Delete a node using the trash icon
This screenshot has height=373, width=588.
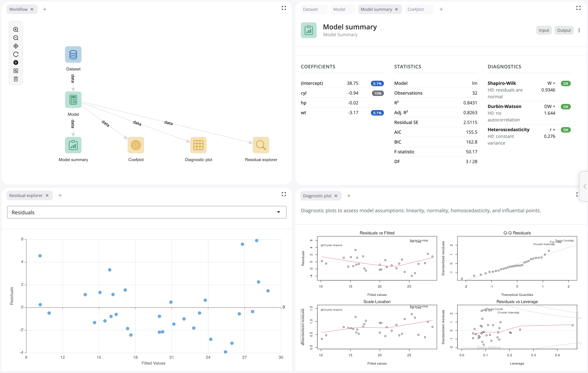coord(16,79)
